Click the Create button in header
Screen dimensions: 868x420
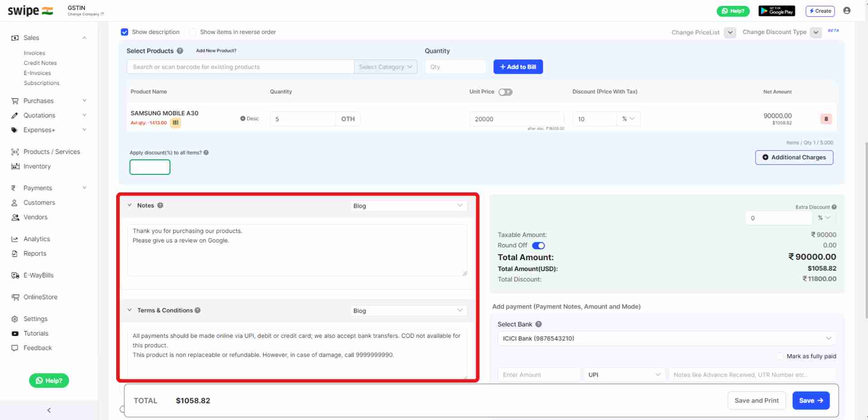click(820, 11)
